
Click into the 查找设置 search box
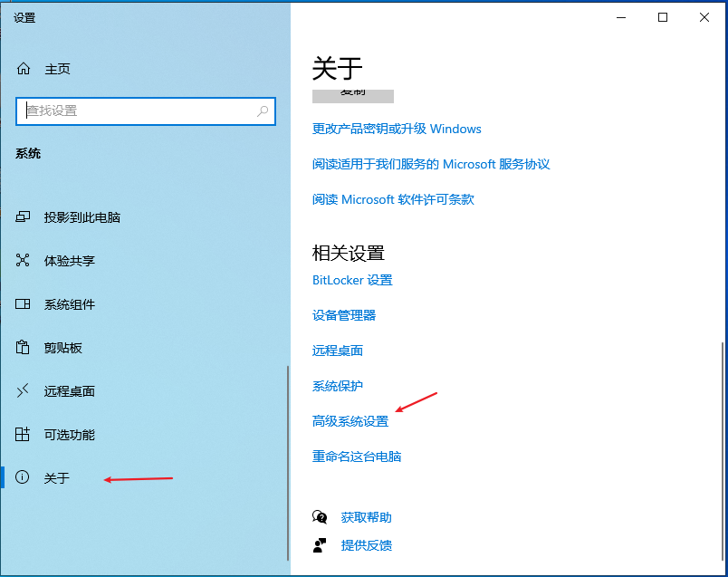pos(145,111)
